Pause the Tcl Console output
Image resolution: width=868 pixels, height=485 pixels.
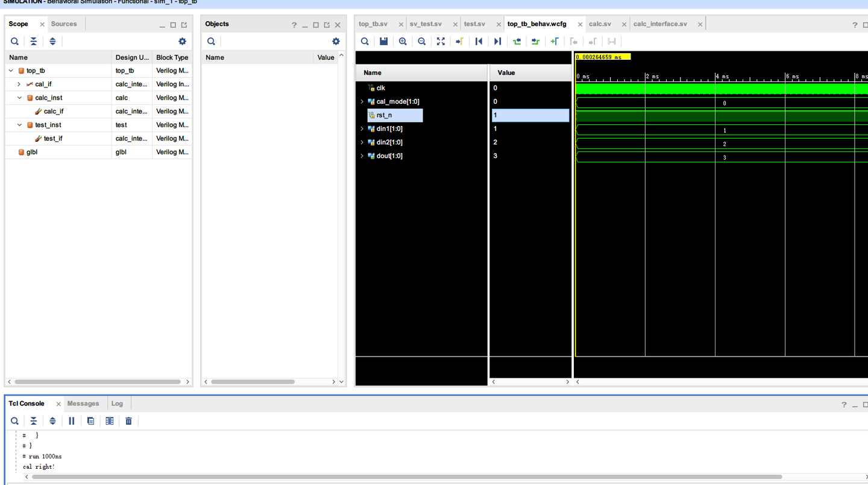coord(72,420)
